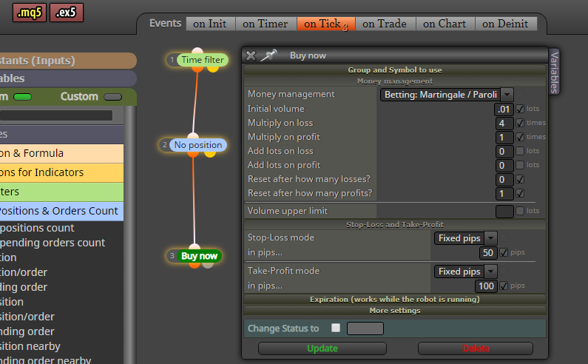Open the Variables panel header on left
Image resolution: width=588 pixels, height=364 pixels.
pos(68,78)
